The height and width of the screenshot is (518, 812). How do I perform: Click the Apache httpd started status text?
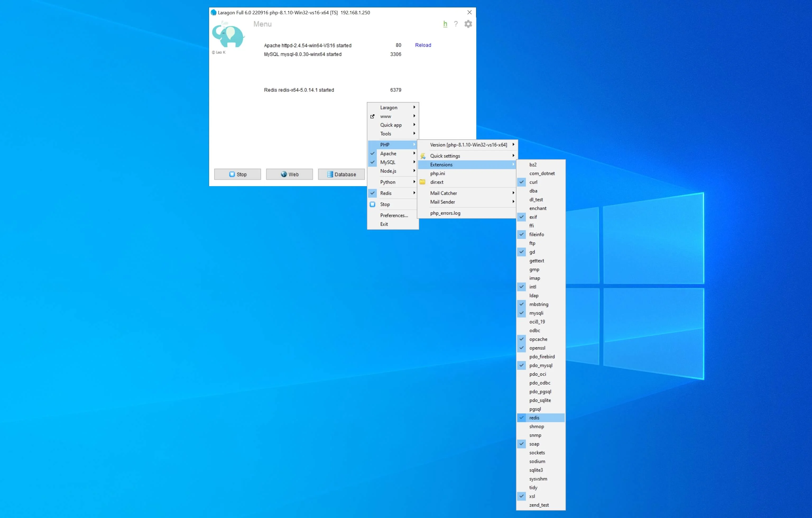tap(307, 45)
